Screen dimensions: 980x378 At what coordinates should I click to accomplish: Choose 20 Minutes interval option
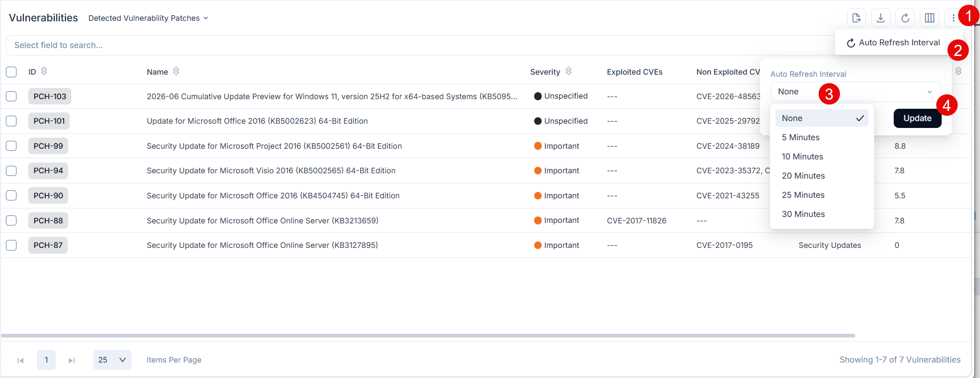pyautogui.click(x=822, y=176)
